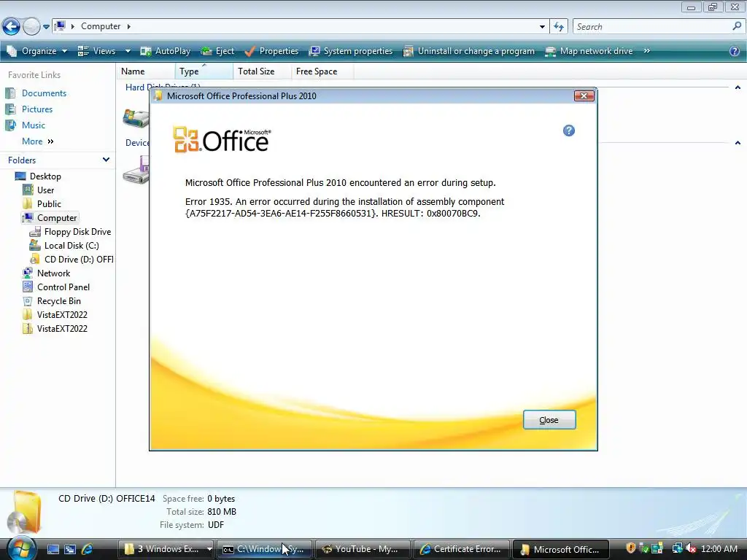The width and height of the screenshot is (747, 560).
Task: Click Close button in Office setup dialog
Action: [549, 420]
